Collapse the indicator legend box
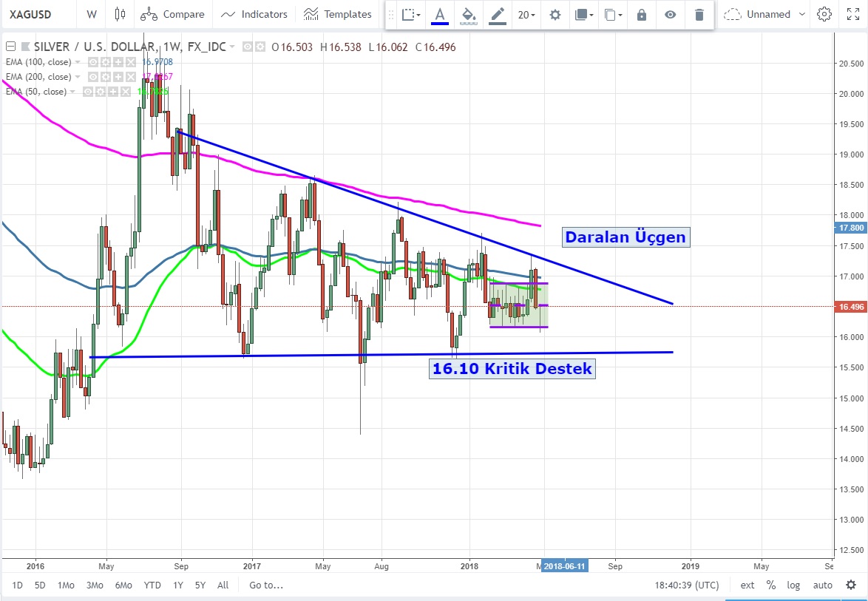Image resolution: width=868 pixels, height=601 pixels. (10, 47)
